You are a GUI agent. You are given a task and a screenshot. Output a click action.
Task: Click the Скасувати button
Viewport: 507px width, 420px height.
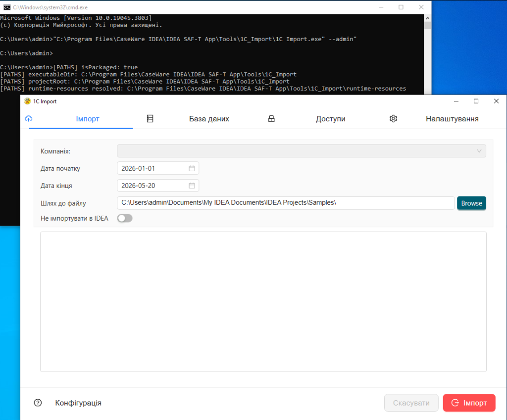(x=411, y=403)
